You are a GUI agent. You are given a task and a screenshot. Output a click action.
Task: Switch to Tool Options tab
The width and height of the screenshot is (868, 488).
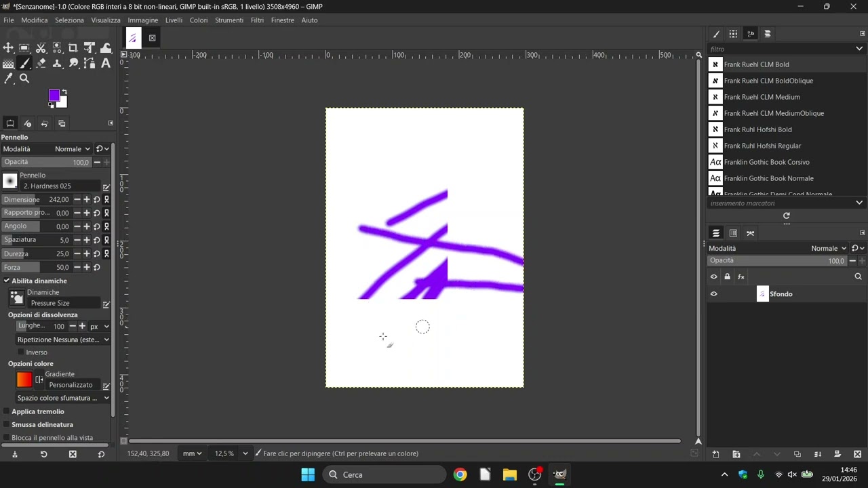click(x=10, y=123)
